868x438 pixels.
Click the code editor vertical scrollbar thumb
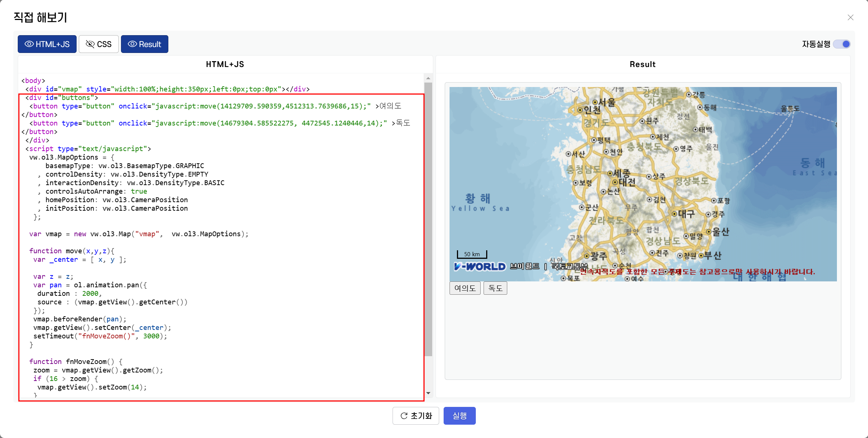[428, 218]
